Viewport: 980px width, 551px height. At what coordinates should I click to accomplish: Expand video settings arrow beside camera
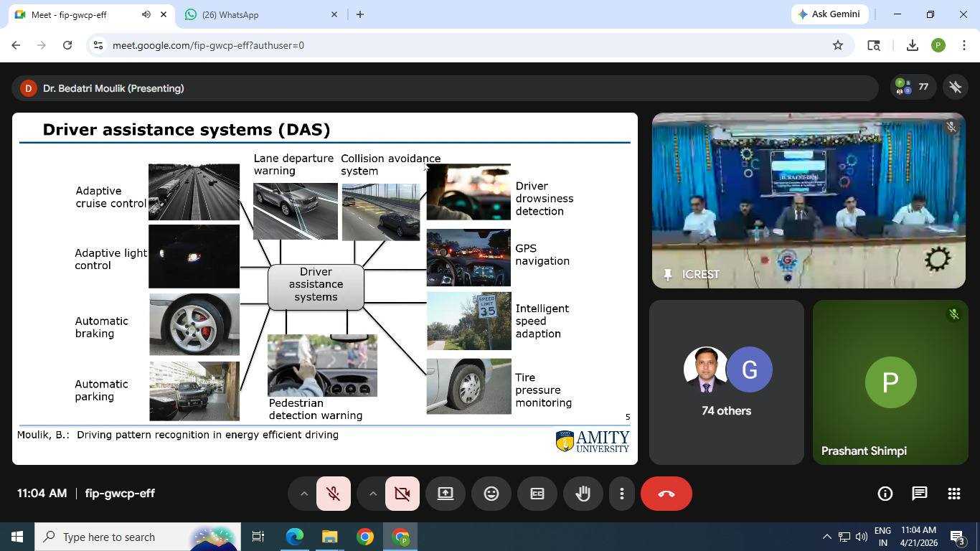click(x=372, y=494)
